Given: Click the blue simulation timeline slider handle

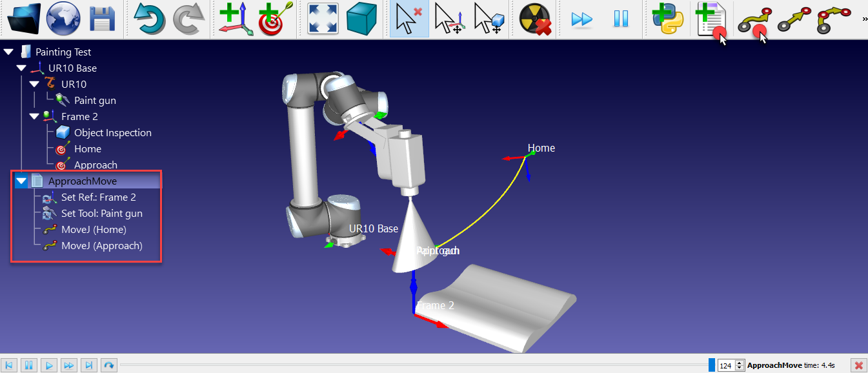Looking at the screenshot, I should [711, 365].
